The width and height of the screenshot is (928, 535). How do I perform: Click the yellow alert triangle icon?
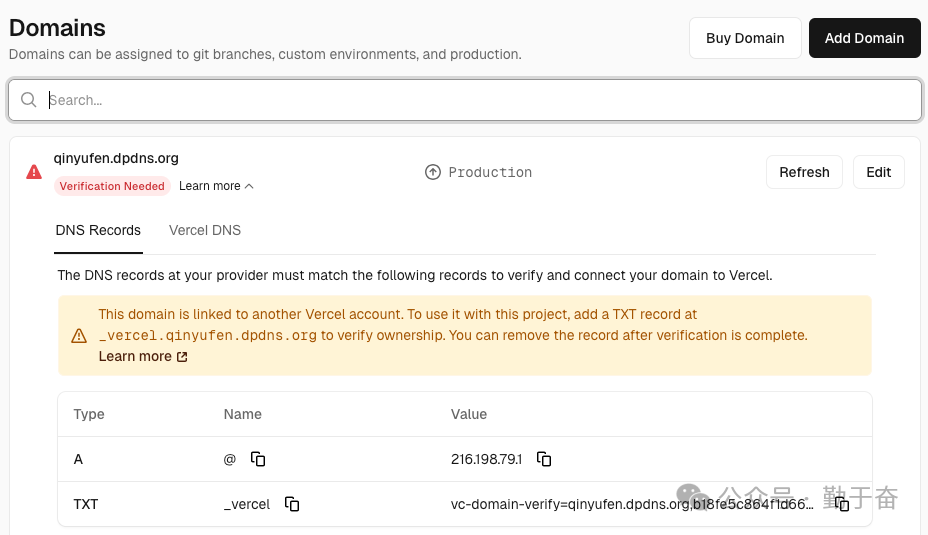pyautogui.click(x=79, y=336)
